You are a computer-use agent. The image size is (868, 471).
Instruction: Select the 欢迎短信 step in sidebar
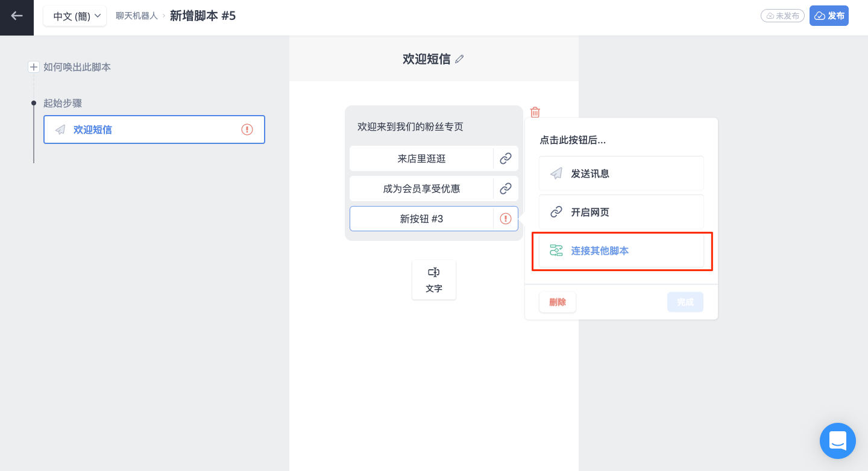(x=154, y=129)
